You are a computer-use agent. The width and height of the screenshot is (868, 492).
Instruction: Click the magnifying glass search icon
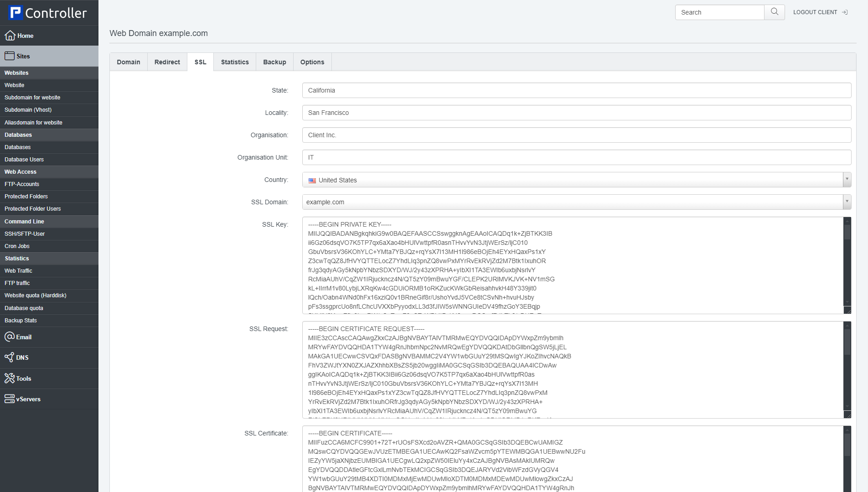click(x=774, y=12)
